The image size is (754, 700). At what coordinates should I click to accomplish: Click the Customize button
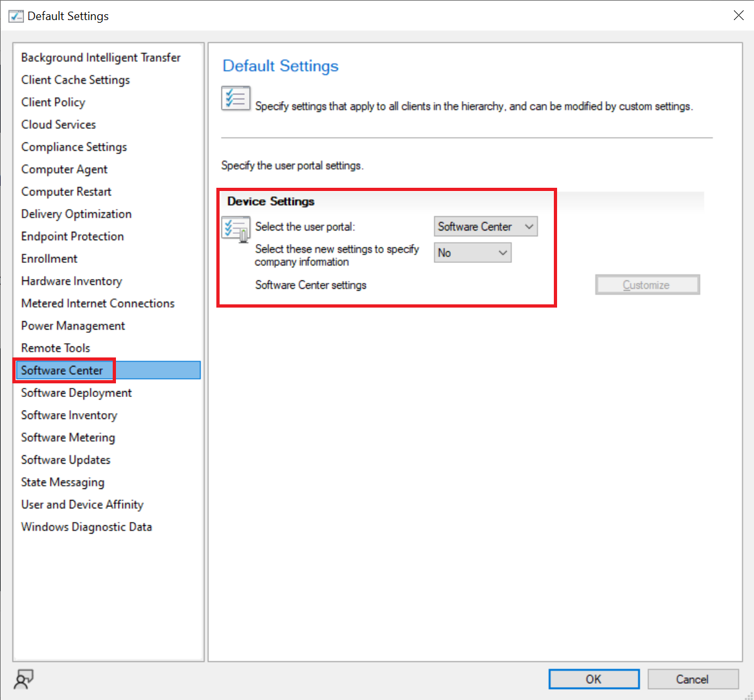[647, 285]
